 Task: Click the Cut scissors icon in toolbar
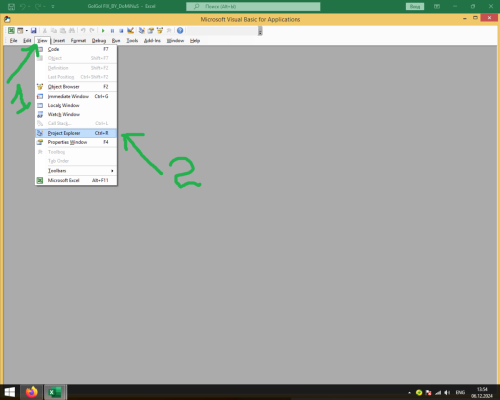[x=45, y=31]
